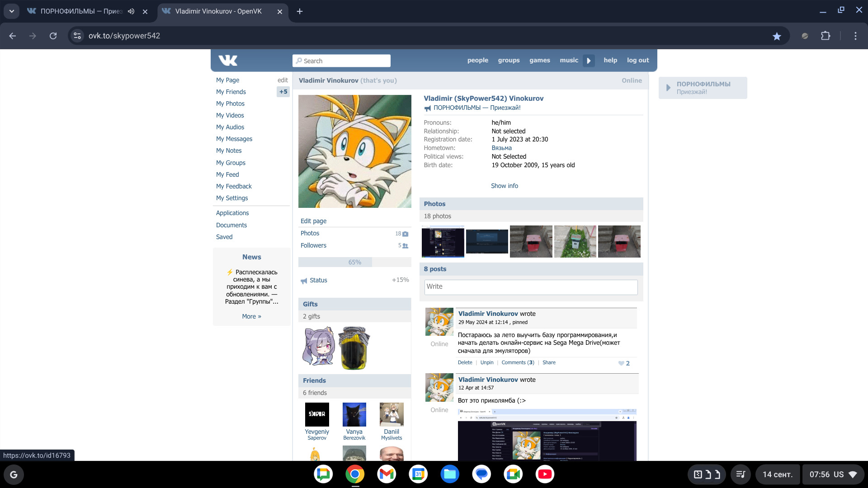Play ПОРНОФИЛЬМЫ track in side player widget

(668, 88)
